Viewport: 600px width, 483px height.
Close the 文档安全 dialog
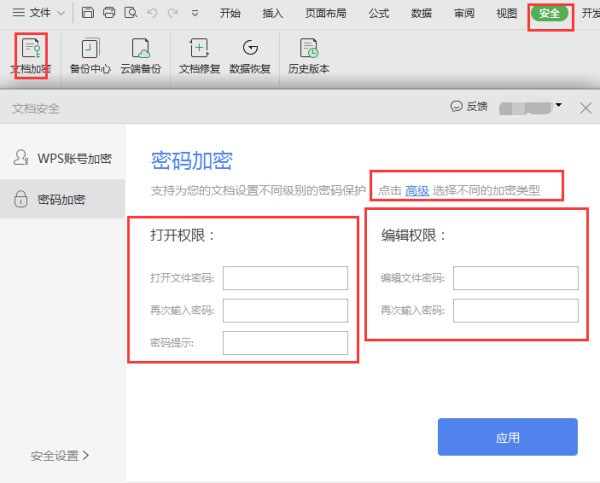tap(585, 108)
